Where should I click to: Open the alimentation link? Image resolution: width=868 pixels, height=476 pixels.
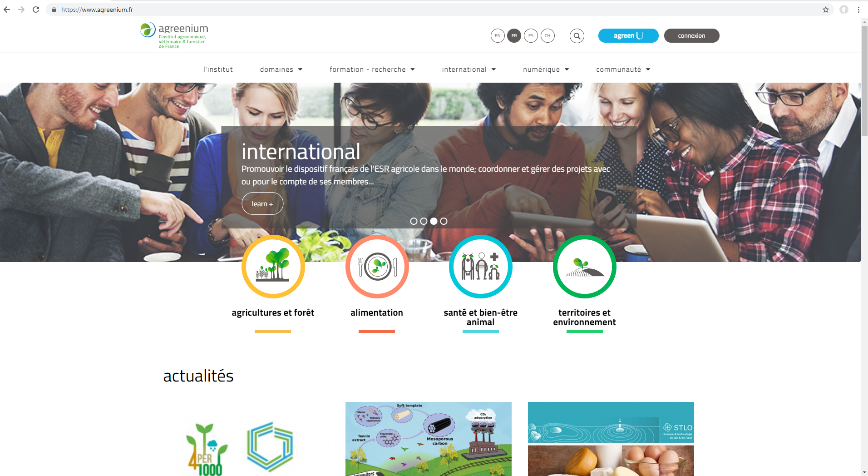click(x=377, y=312)
